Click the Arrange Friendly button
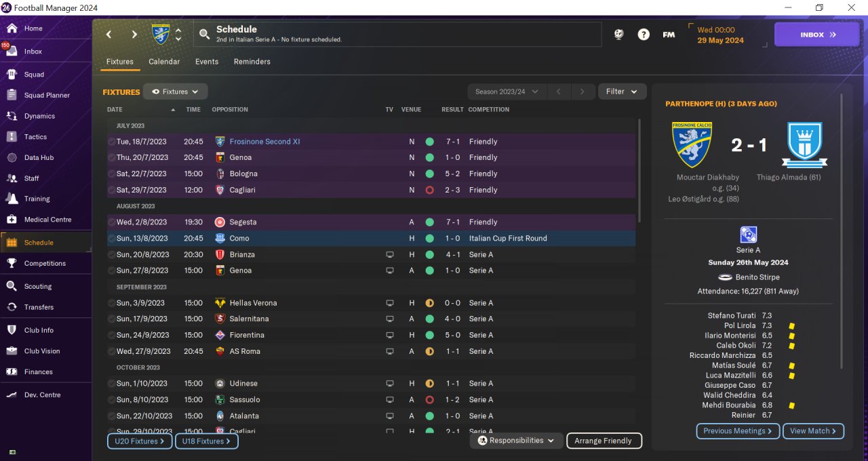The width and height of the screenshot is (868, 461). coord(604,441)
